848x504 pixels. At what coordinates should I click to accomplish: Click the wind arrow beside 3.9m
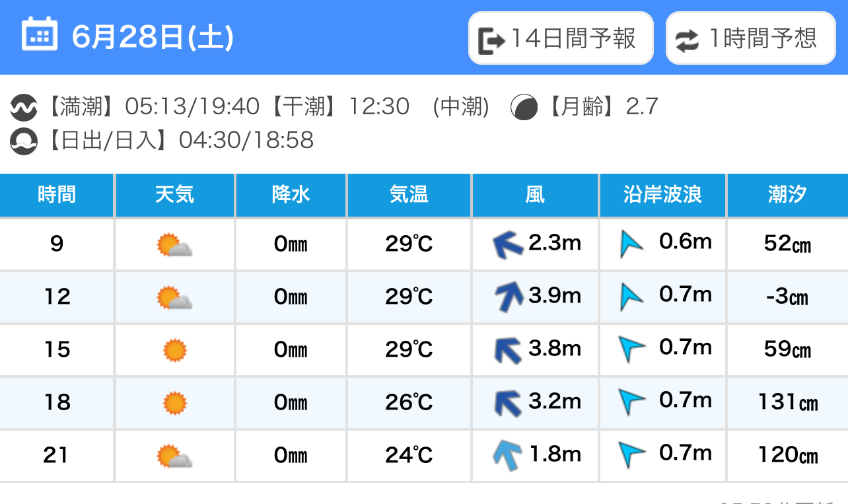tap(509, 297)
